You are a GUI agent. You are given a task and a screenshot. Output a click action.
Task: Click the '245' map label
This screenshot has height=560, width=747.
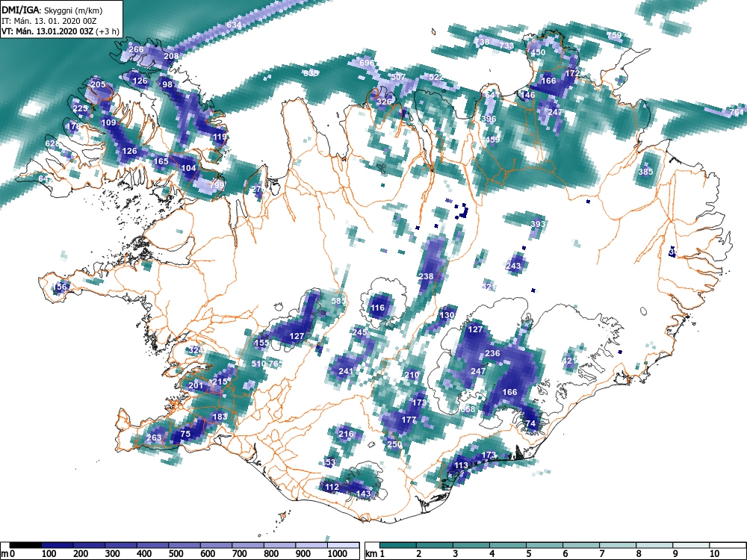(360, 332)
